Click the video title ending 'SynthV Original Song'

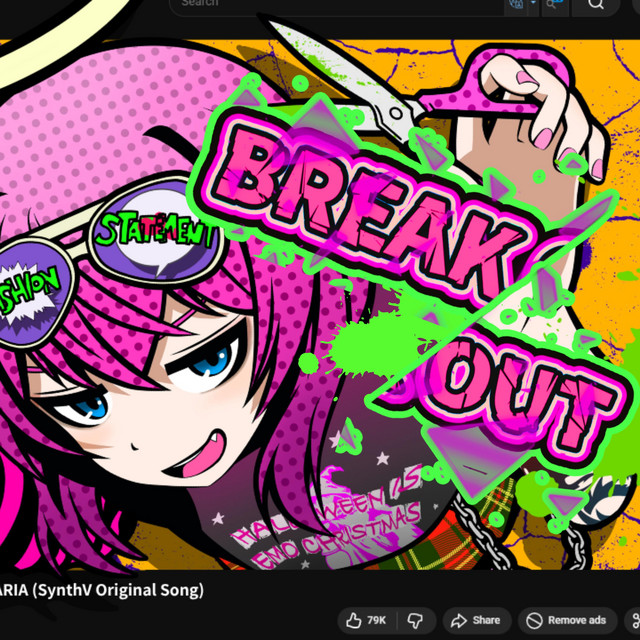click(102, 590)
